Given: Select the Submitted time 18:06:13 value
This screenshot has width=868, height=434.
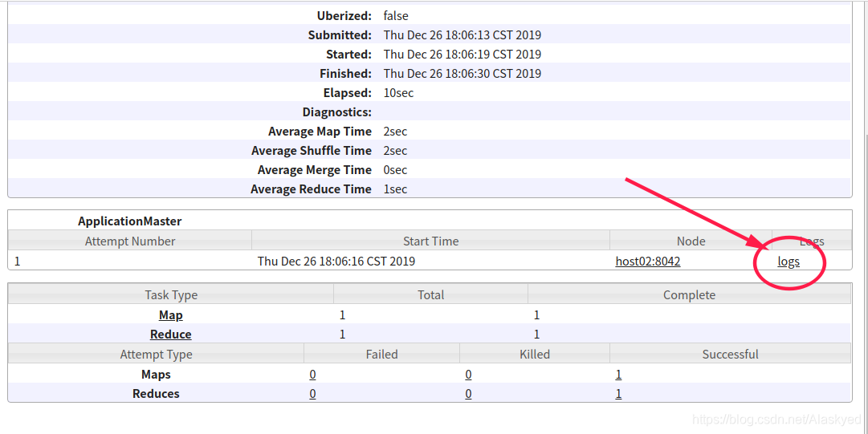Looking at the screenshot, I should point(463,35).
